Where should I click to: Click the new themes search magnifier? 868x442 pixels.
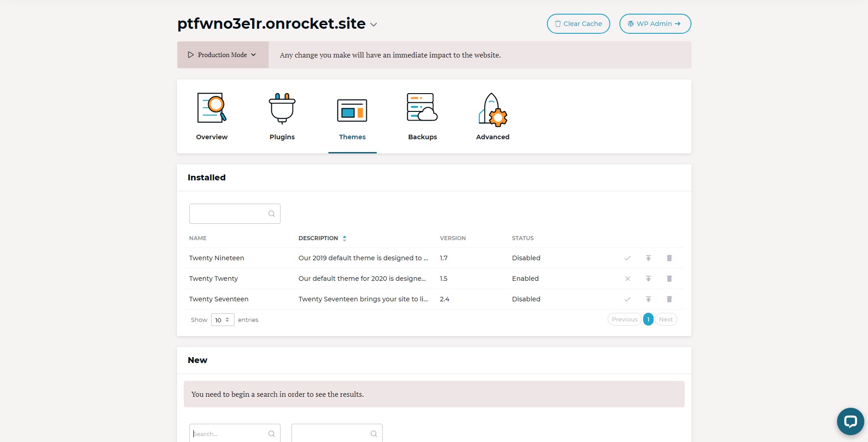click(x=271, y=434)
